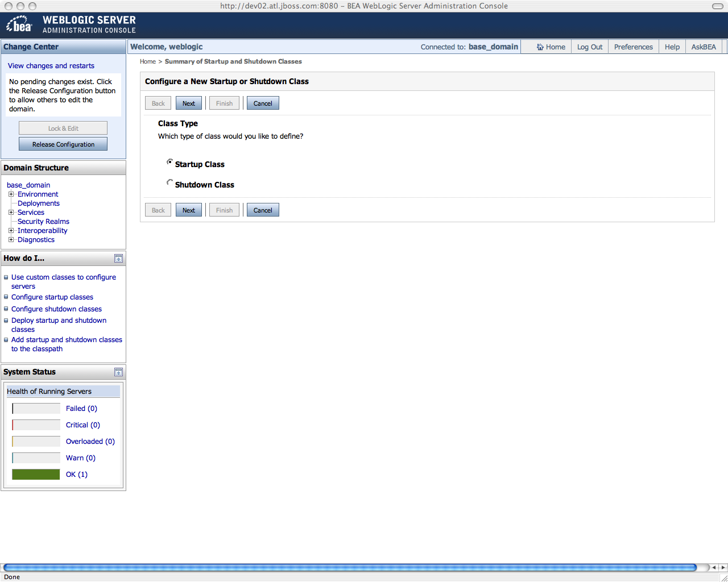Click bullet icon beside Configure shutdown classes
The width and height of the screenshot is (728, 582).
pyautogui.click(x=6, y=309)
